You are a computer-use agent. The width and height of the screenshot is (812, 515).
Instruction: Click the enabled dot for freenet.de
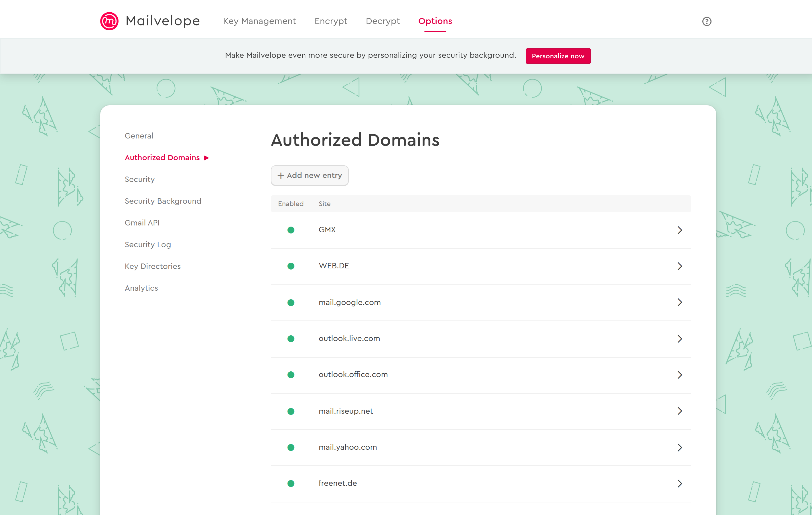[x=291, y=483]
